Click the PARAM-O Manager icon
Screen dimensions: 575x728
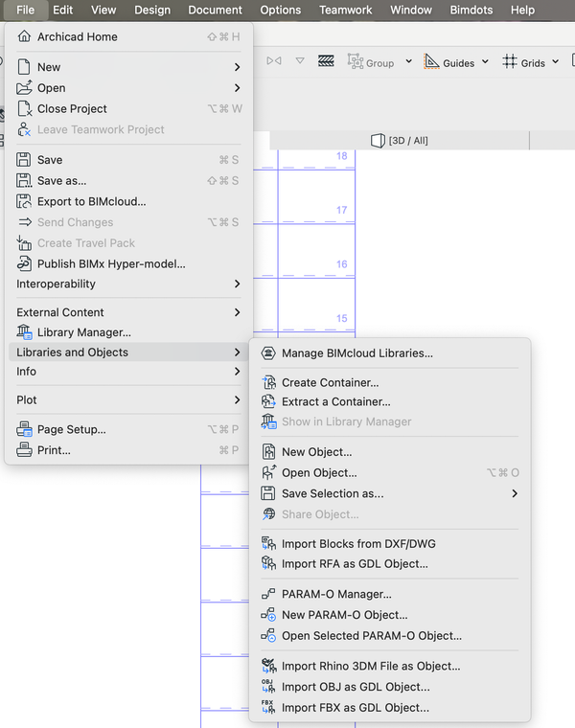(x=268, y=594)
